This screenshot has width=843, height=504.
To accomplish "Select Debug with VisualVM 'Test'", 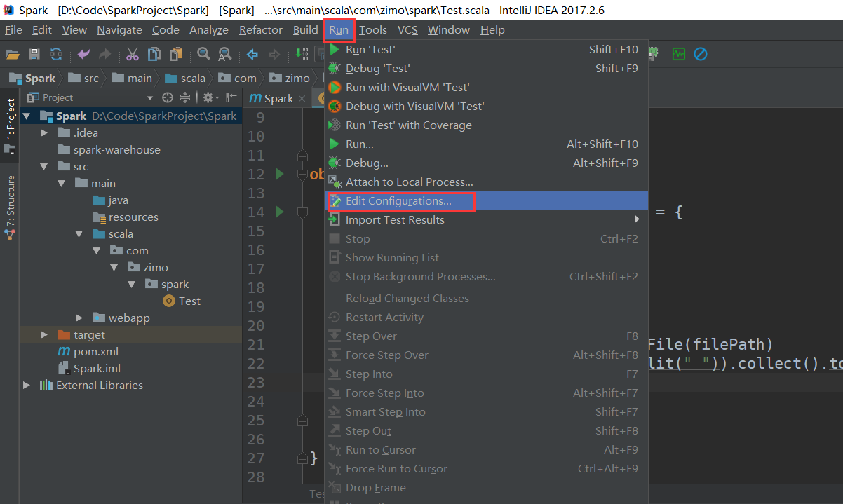I will (486, 106).
